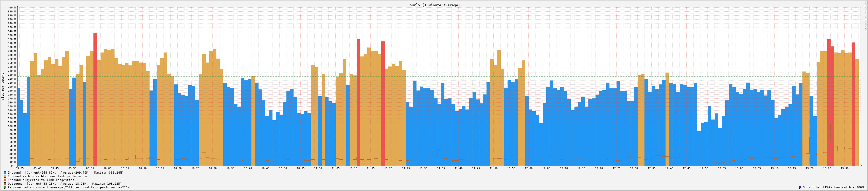Click the red link congestion legend swatch
The image size is (868, 191).
pos(5,180)
